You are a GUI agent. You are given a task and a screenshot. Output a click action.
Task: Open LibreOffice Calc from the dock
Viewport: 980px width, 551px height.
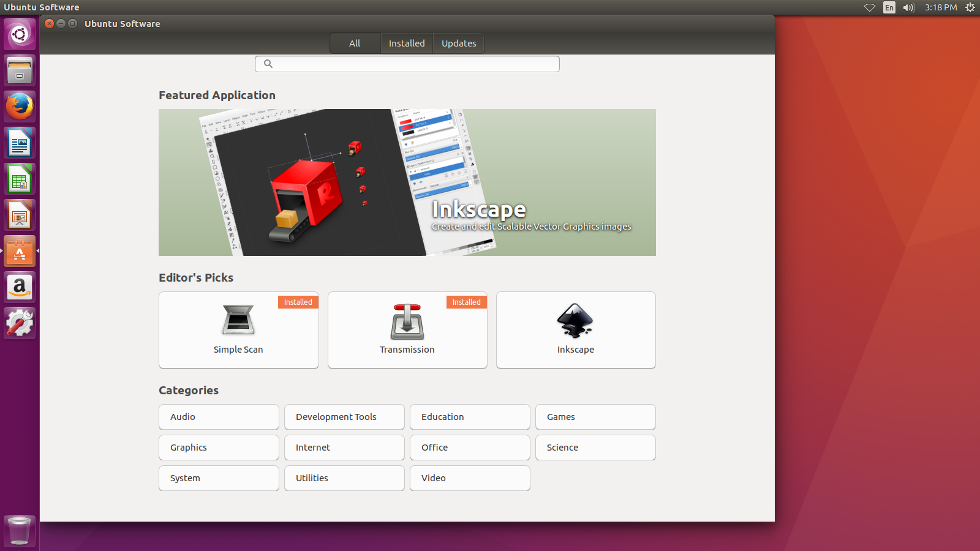click(20, 179)
